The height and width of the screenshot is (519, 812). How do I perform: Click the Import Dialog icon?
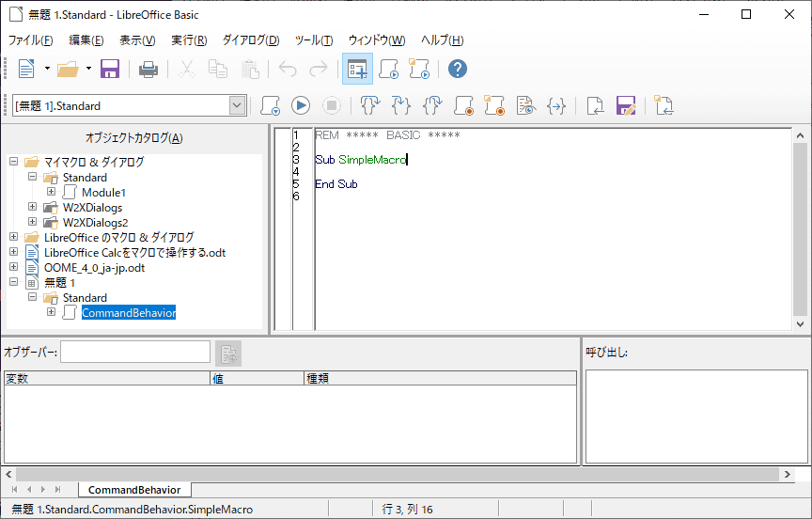664,105
